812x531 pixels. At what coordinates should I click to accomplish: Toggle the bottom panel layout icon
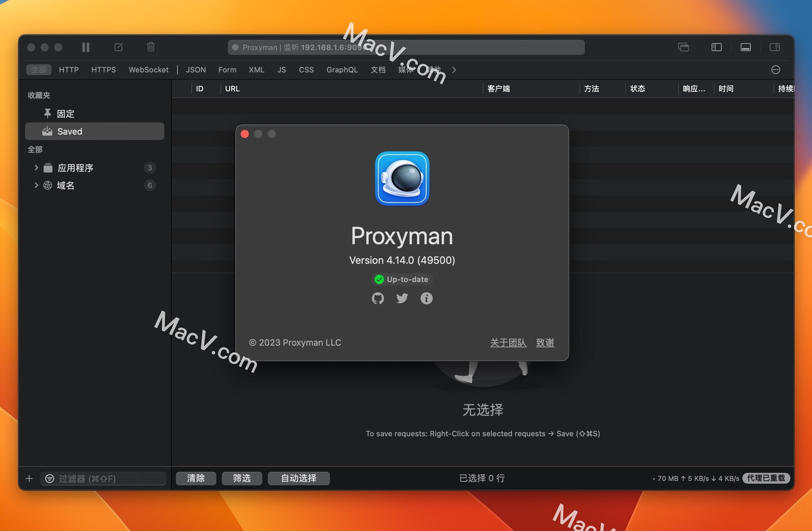click(x=746, y=47)
